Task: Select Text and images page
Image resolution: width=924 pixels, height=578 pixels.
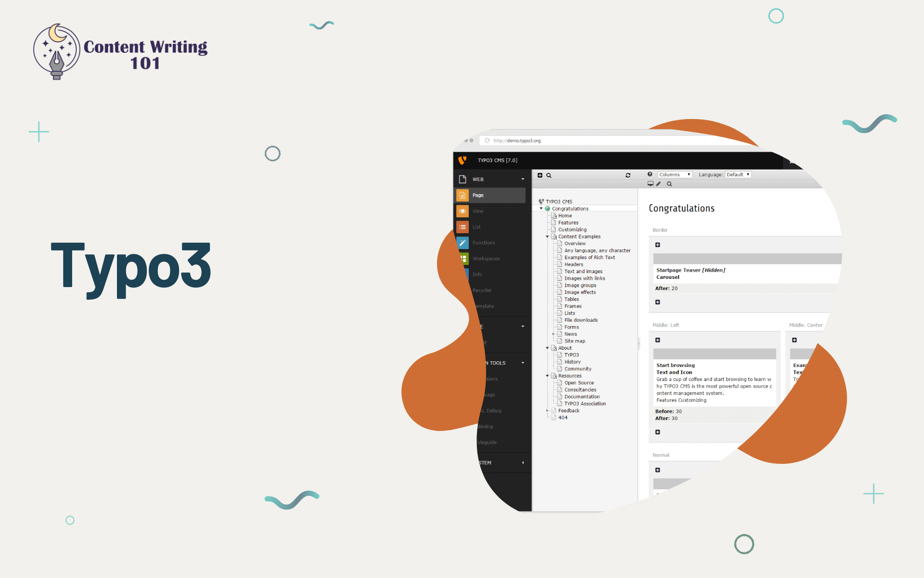Action: click(x=583, y=272)
